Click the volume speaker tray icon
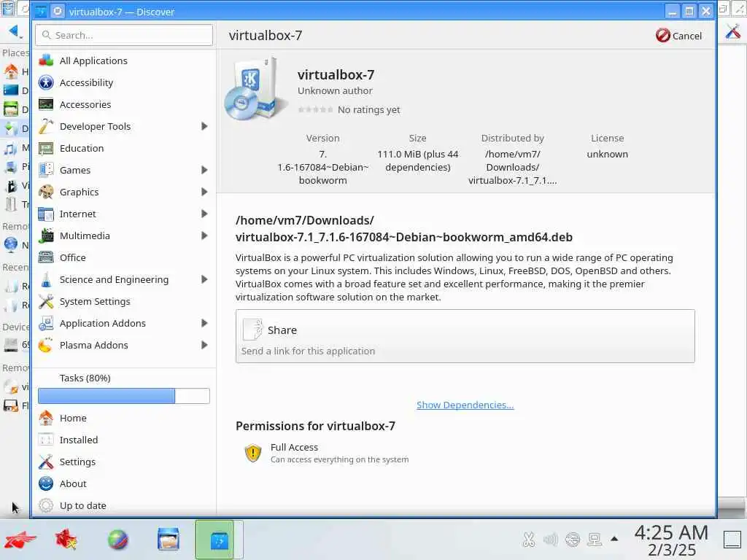The width and height of the screenshot is (747, 560). click(550, 539)
